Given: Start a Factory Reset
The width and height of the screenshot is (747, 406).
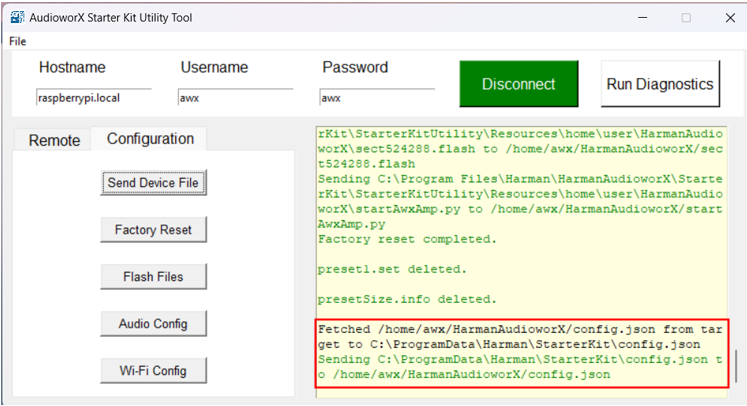Looking at the screenshot, I should (153, 230).
